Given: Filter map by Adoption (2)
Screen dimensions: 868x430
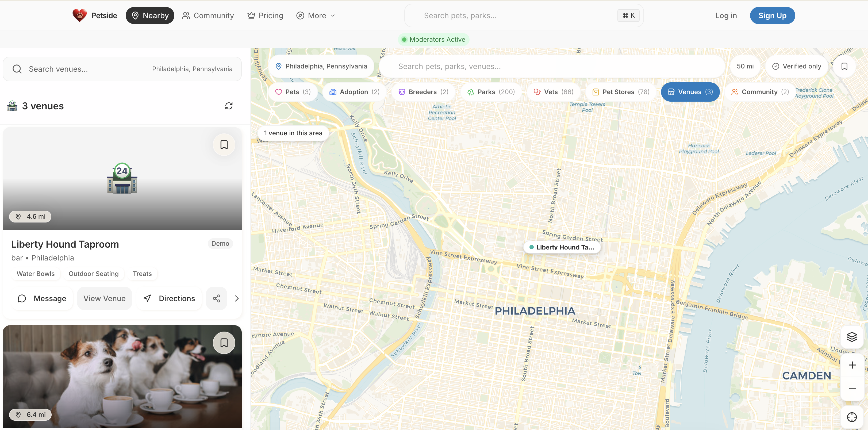Looking at the screenshot, I should tap(355, 92).
